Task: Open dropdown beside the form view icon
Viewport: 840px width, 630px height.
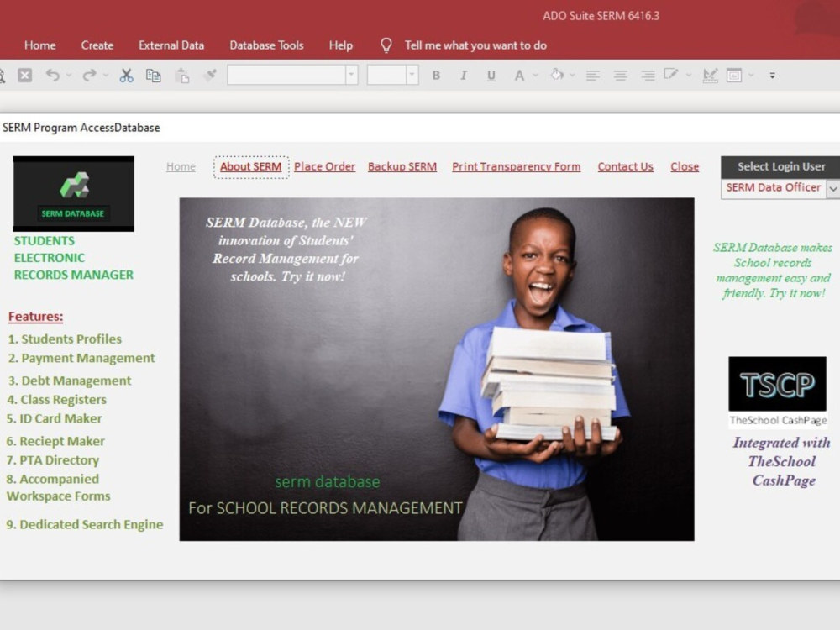Action: click(751, 76)
